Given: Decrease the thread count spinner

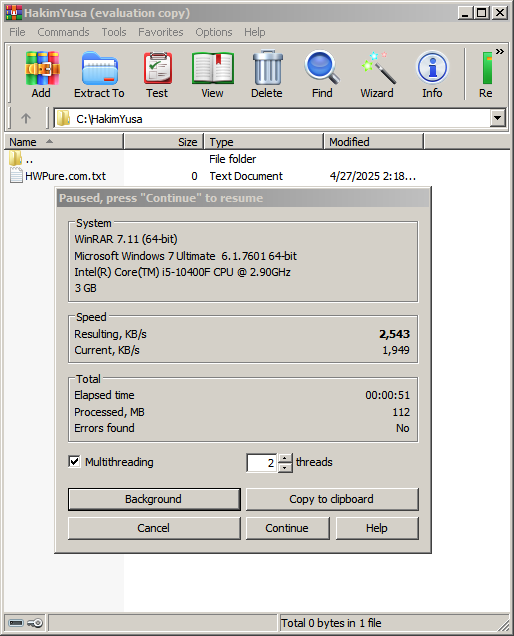Looking at the screenshot, I should click(x=285, y=468).
